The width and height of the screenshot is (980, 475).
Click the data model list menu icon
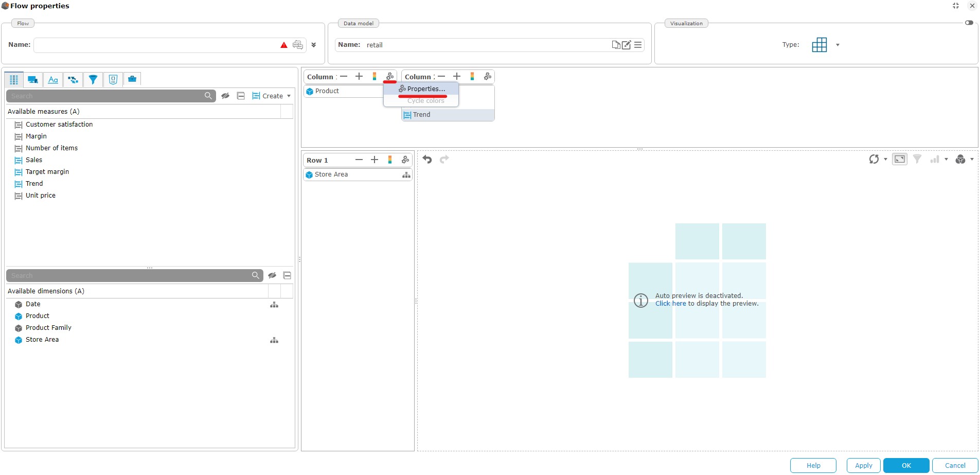638,45
